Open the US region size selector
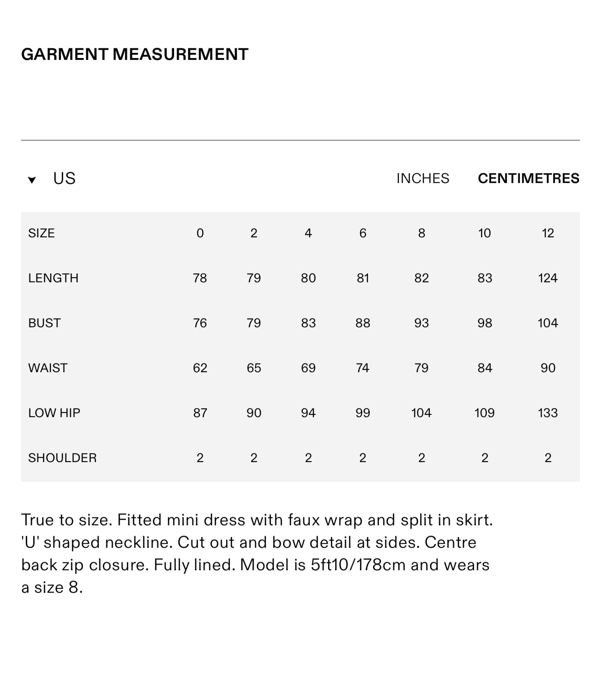601x700 pixels. (x=64, y=178)
